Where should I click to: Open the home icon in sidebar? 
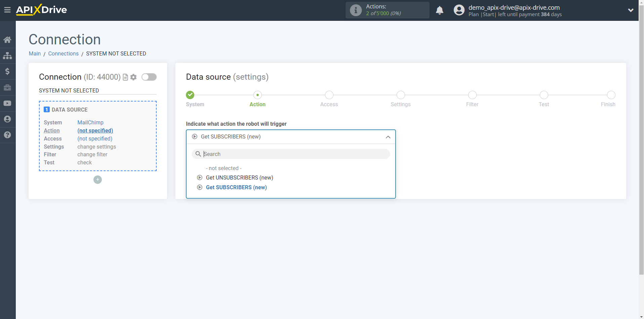click(7, 40)
